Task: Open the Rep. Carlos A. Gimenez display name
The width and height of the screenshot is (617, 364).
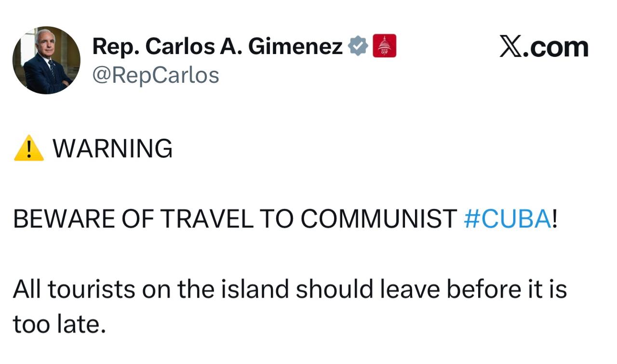Action: [217, 47]
